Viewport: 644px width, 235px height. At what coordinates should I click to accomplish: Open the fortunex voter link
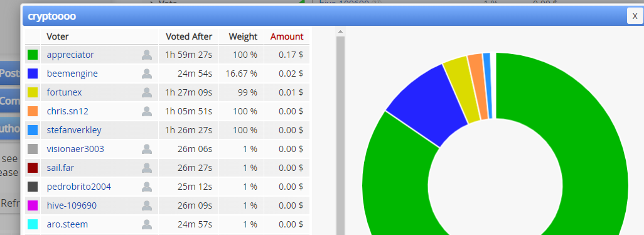pyautogui.click(x=64, y=92)
